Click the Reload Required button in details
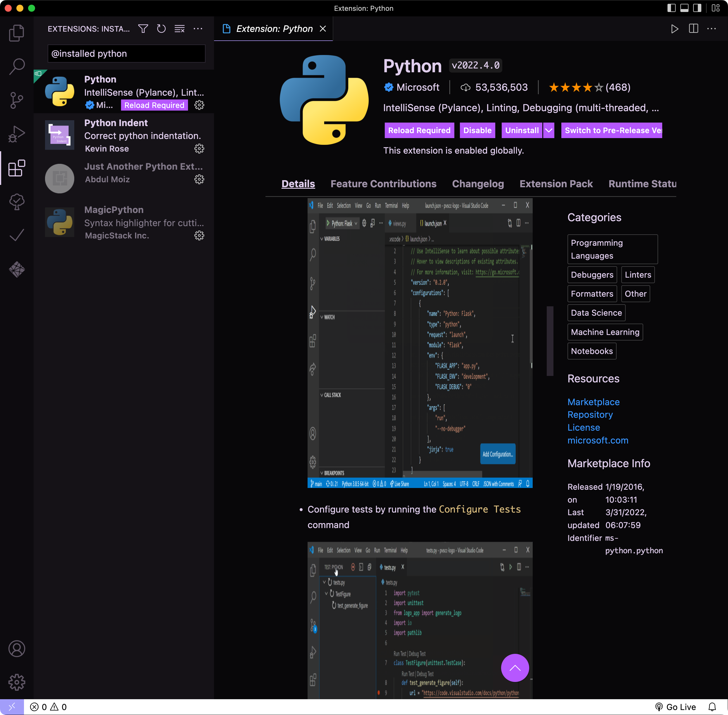The height and width of the screenshot is (715, 728). click(419, 130)
